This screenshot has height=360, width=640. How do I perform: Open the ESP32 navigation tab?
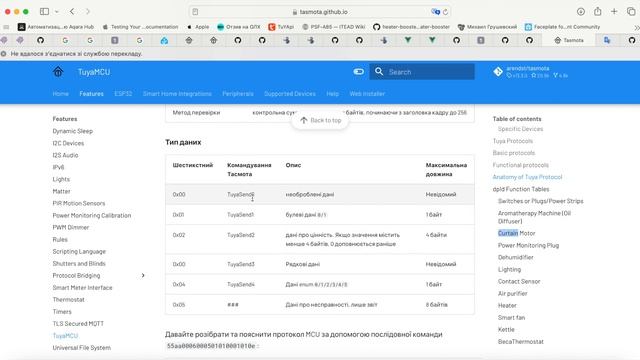(x=123, y=93)
